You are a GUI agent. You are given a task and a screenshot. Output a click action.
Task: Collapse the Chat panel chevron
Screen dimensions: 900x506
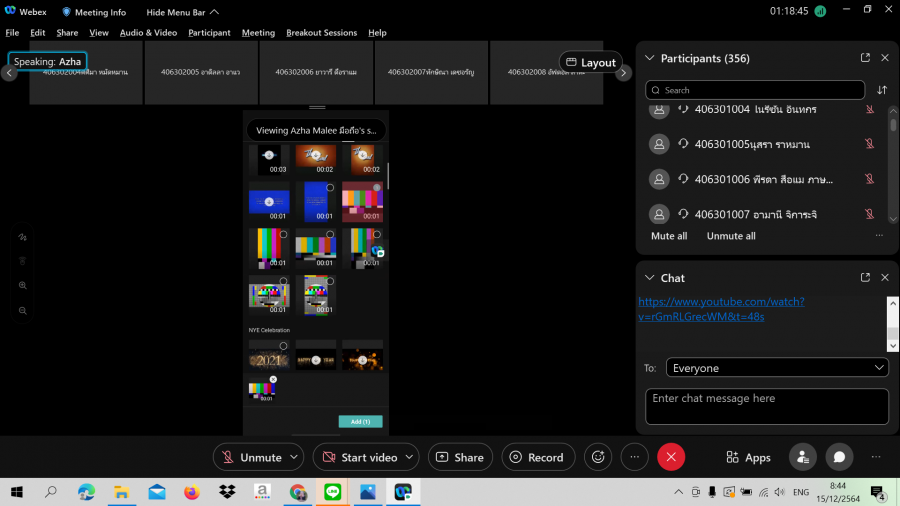(649, 278)
